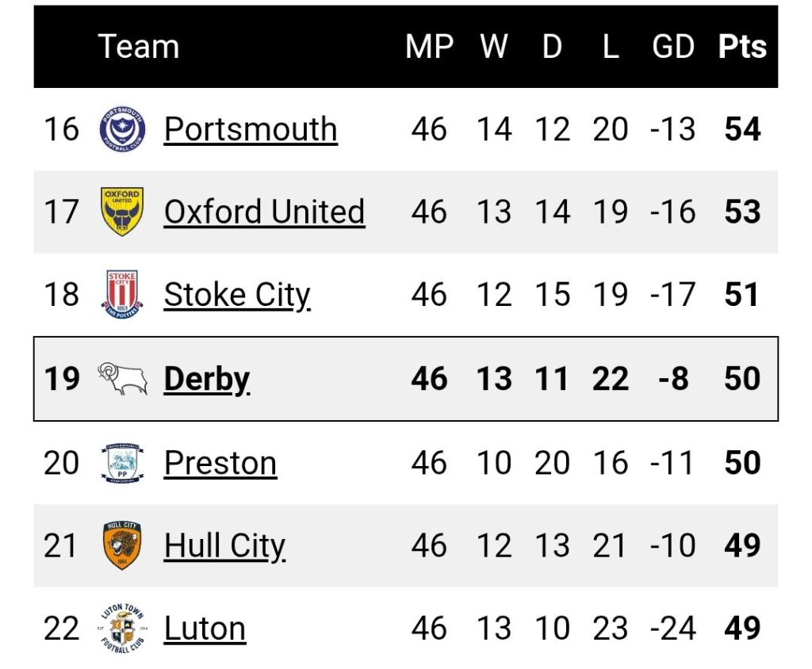Click the W column header
Image resolution: width=812 pixels, height=669 pixels.
pyautogui.click(x=494, y=47)
